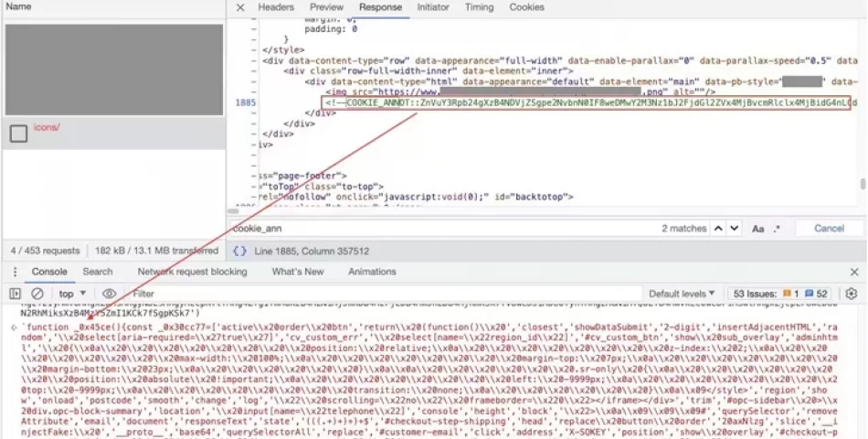868x439 pixels.
Task: Switch to the Initiator tab
Action: click(433, 7)
